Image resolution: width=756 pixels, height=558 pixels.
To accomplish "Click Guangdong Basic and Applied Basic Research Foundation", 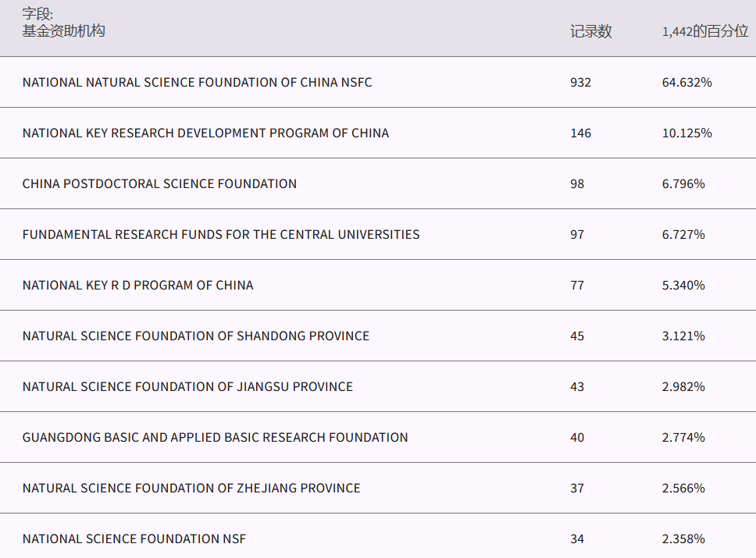I will 215,437.
